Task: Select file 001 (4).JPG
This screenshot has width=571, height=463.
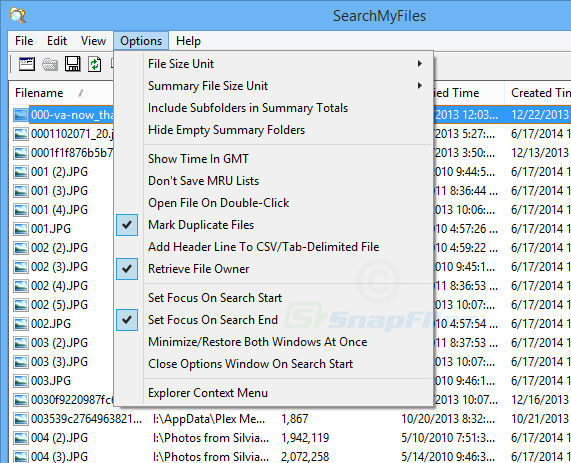Action: (x=59, y=209)
